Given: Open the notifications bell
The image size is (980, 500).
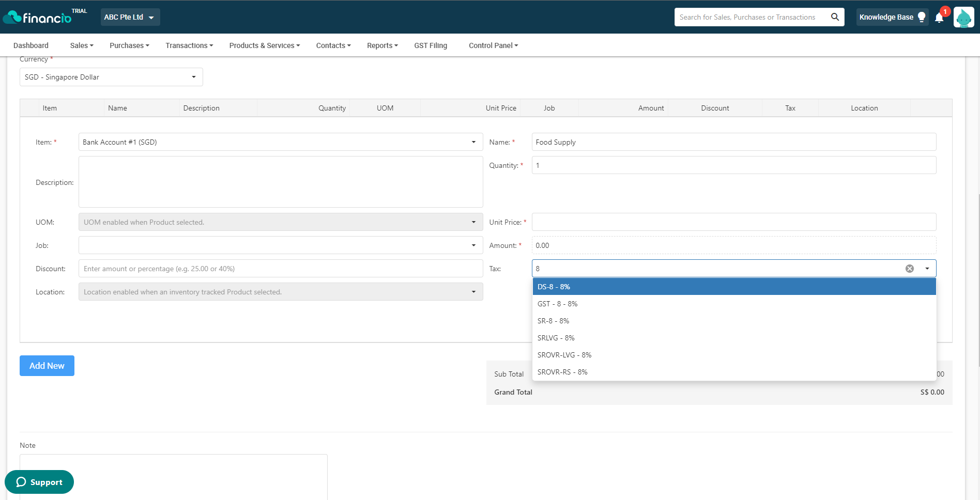Looking at the screenshot, I should coord(939,18).
